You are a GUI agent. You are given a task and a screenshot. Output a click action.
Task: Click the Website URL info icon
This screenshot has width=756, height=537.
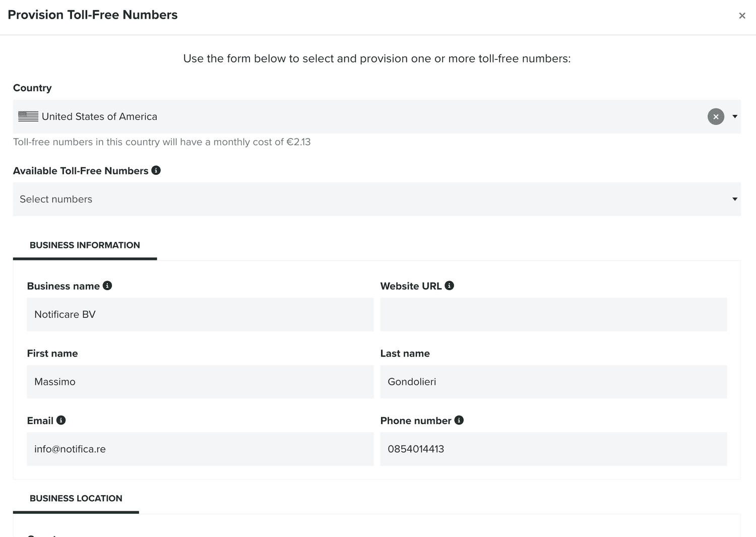click(x=450, y=286)
